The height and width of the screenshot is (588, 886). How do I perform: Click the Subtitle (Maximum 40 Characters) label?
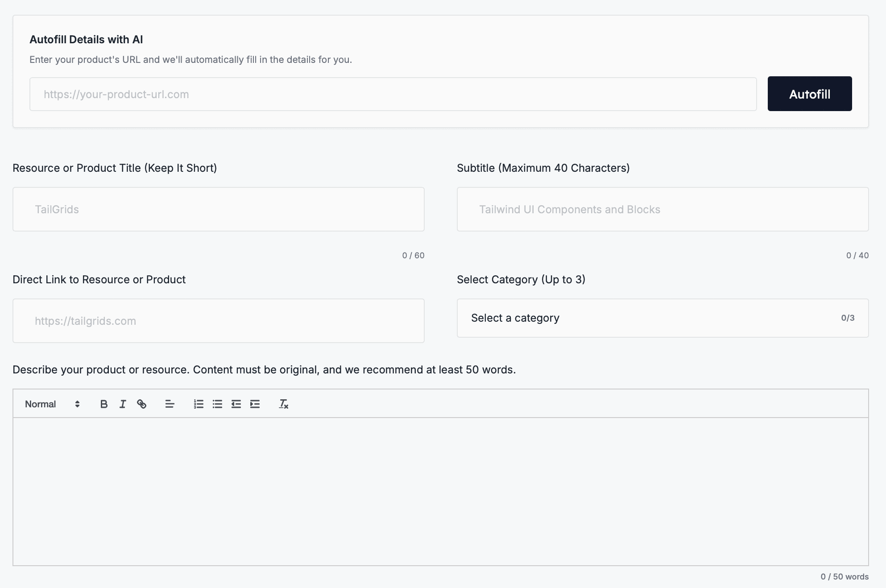click(x=543, y=168)
